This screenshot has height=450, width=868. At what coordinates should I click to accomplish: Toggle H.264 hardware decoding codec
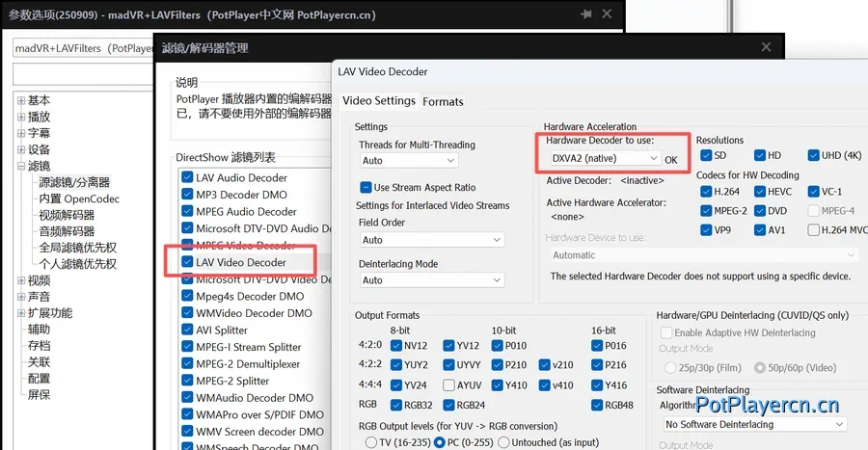coord(706,192)
